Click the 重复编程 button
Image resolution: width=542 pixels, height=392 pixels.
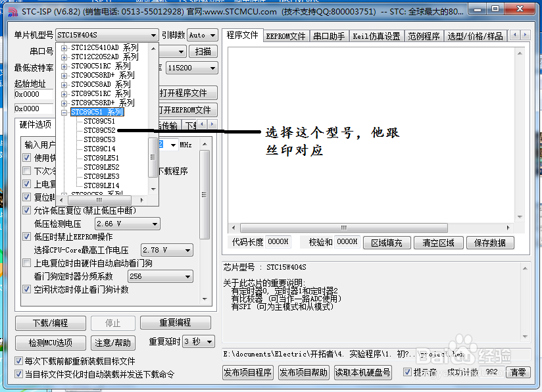point(175,323)
